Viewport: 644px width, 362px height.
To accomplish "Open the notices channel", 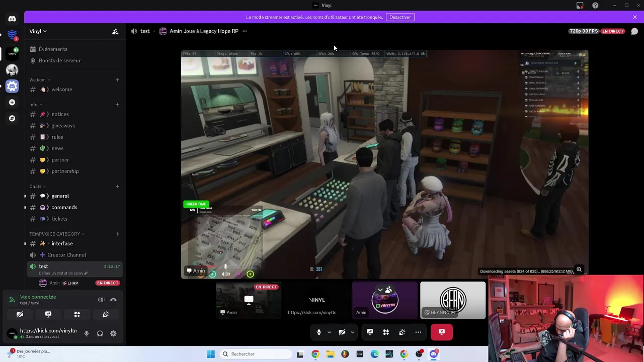I will point(74,114).
